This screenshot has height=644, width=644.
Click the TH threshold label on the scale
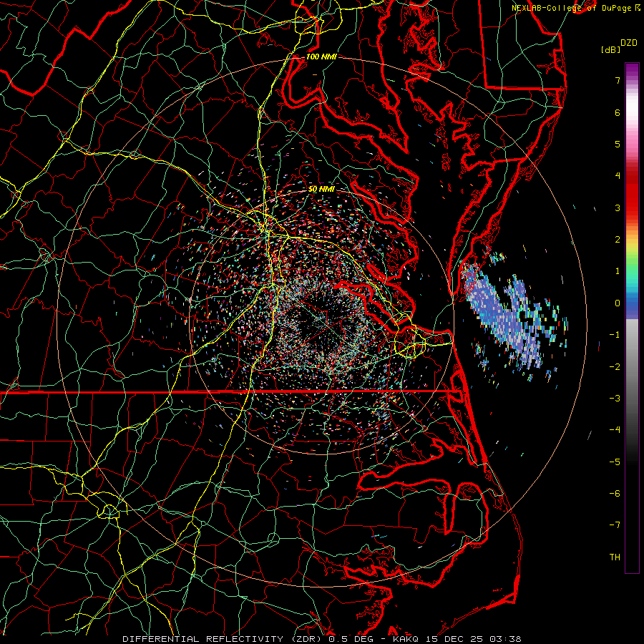615,557
